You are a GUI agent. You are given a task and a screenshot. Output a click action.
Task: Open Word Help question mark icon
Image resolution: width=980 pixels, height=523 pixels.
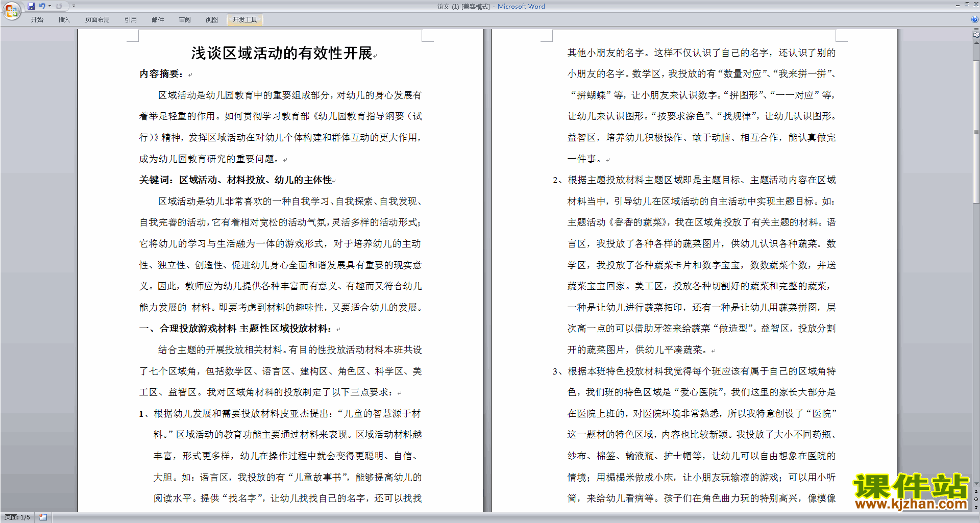coord(975,20)
